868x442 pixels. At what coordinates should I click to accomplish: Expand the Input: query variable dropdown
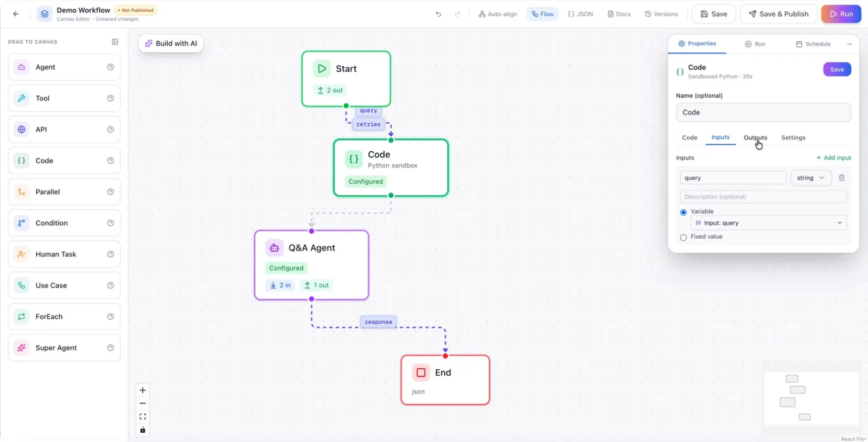pyautogui.click(x=769, y=223)
